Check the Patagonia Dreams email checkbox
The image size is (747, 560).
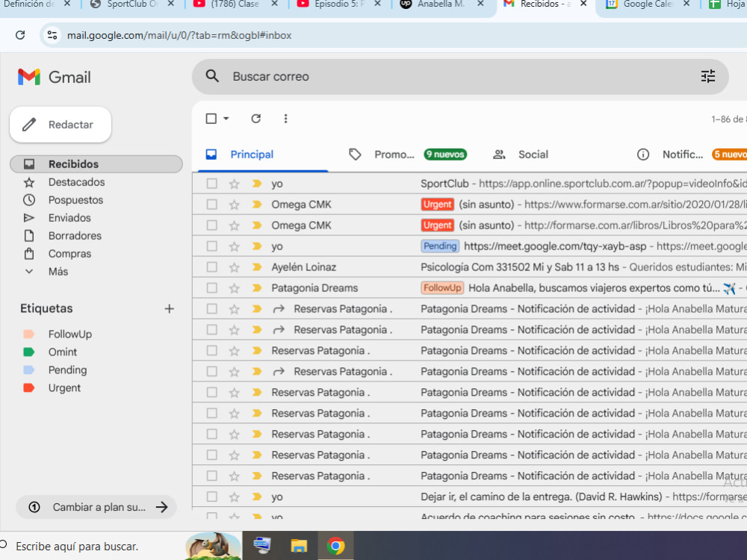click(x=211, y=288)
